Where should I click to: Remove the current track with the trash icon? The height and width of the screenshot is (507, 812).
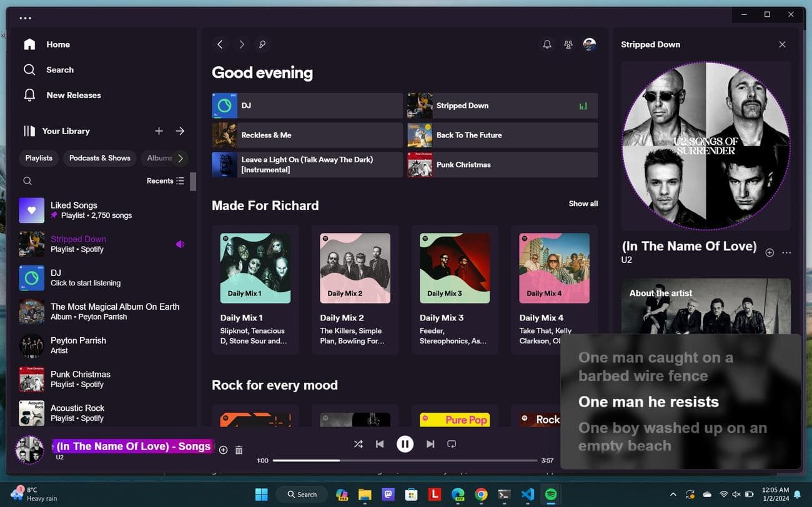tap(239, 450)
